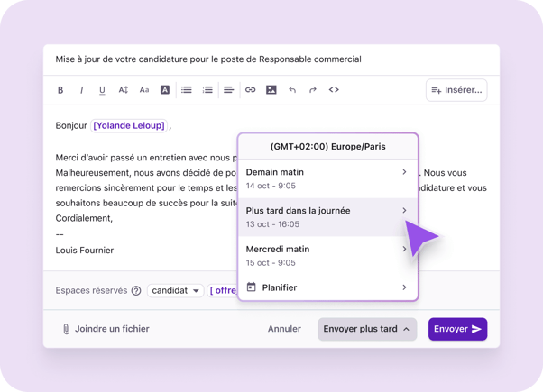Click the (GMT+02:00) Europe/Paris timezone header

click(328, 147)
